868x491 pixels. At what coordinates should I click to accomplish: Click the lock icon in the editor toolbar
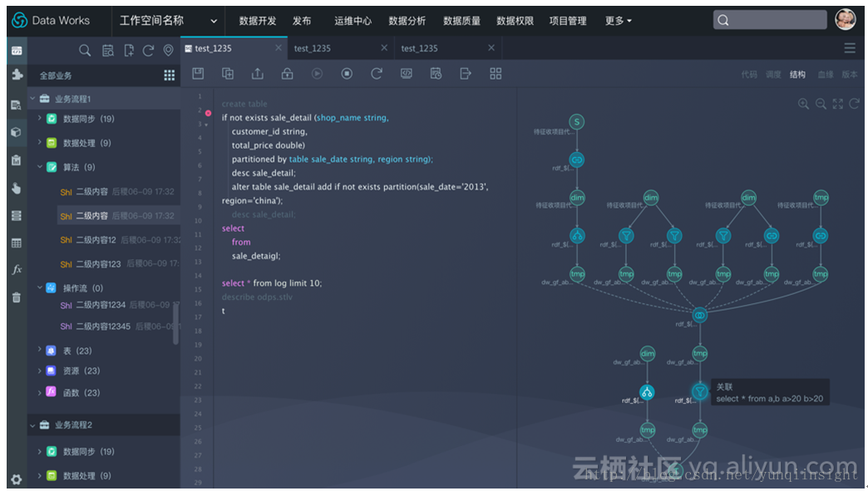click(x=288, y=74)
